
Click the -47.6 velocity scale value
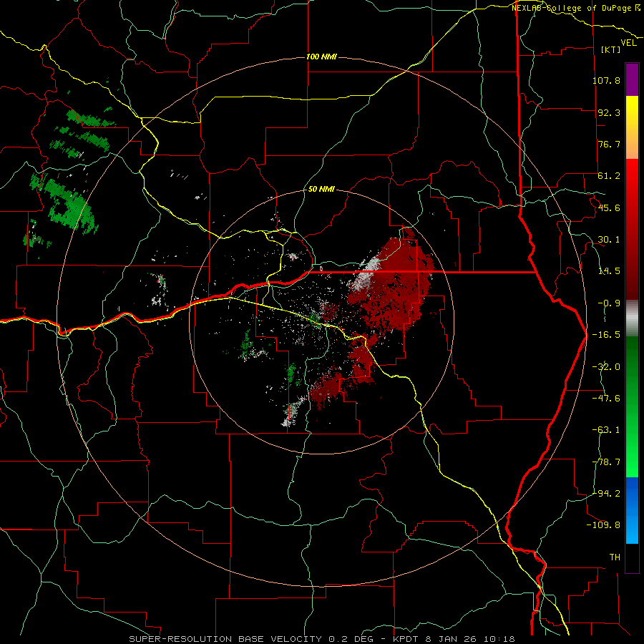(x=606, y=399)
